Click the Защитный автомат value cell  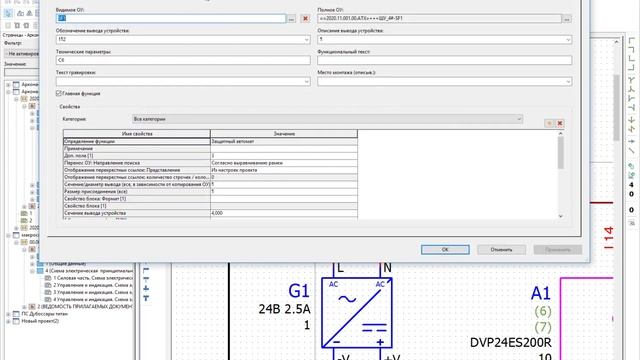284,141
